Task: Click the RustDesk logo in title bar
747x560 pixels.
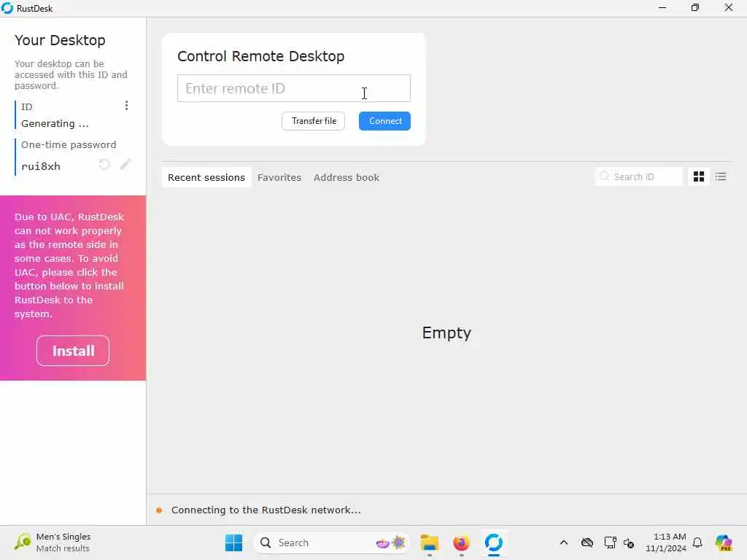Action: 7,8
